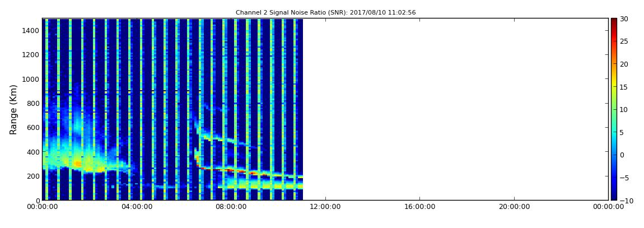
Task: Click the 1000 range tick label
Action: 31,79
